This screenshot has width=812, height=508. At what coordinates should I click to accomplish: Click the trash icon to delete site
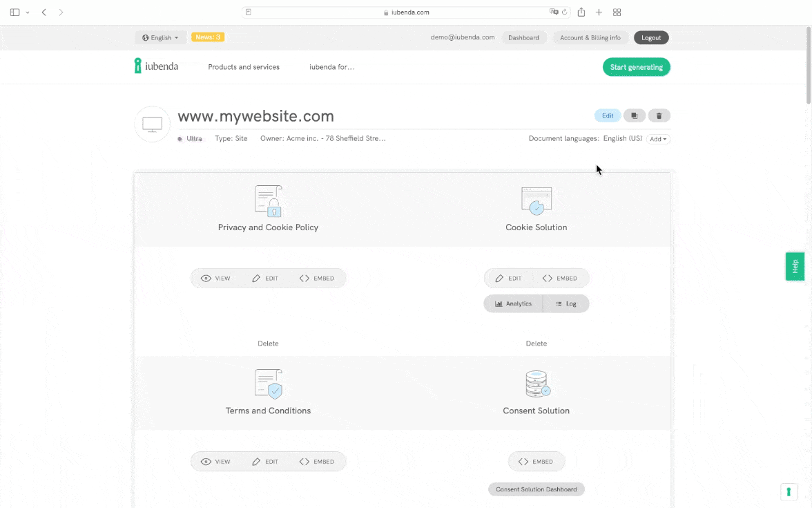659,116
